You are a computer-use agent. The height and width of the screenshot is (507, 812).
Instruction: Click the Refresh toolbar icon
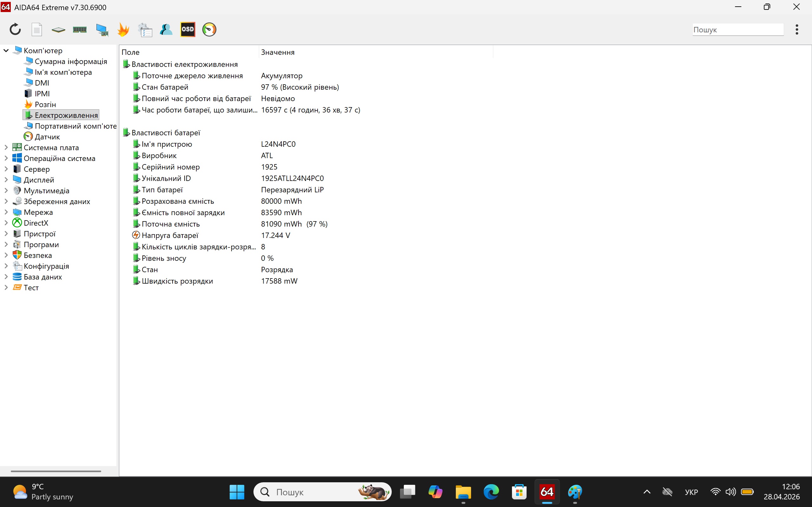click(15, 29)
